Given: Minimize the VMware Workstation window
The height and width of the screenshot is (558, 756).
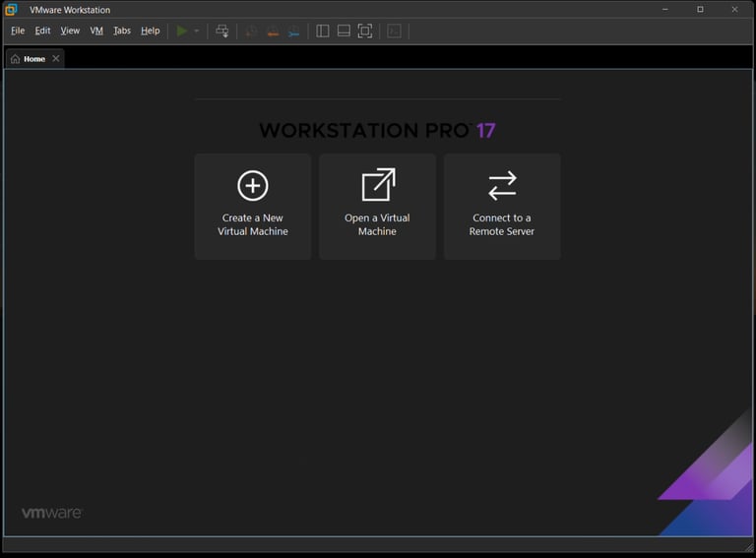Looking at the screenshot, I should (665, 9).
